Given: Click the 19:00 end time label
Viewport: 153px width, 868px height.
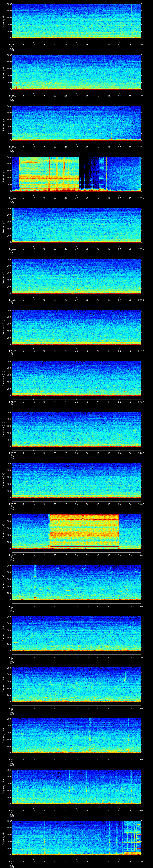Looking at the screenshot, I should coord(141,249).
